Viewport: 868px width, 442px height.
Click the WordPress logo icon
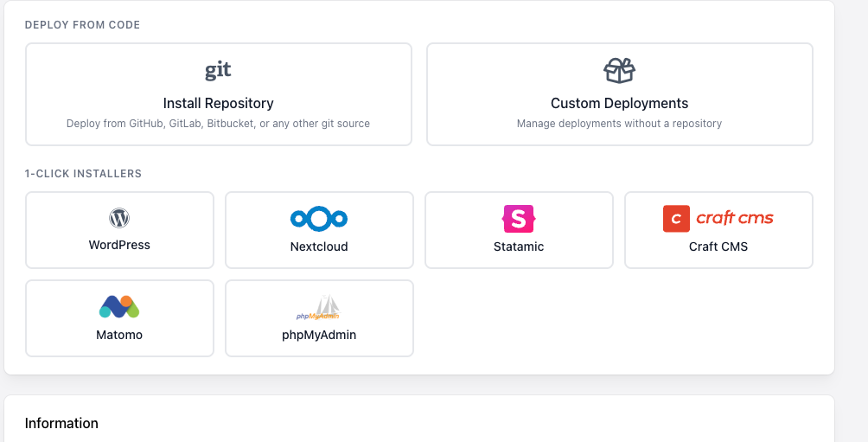pos(119,218)
